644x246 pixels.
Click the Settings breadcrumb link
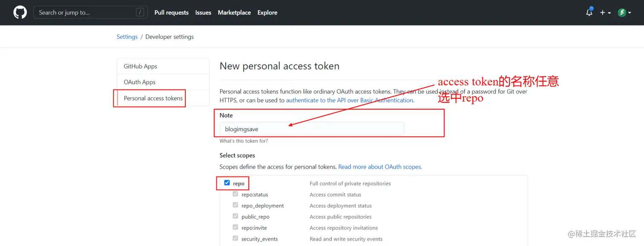pos(127,37)
